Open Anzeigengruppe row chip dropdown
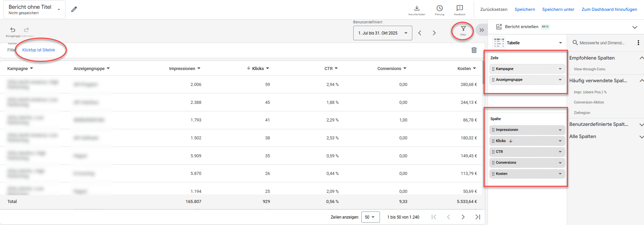This screenshot has height=225, width=644. click(560, 80)
